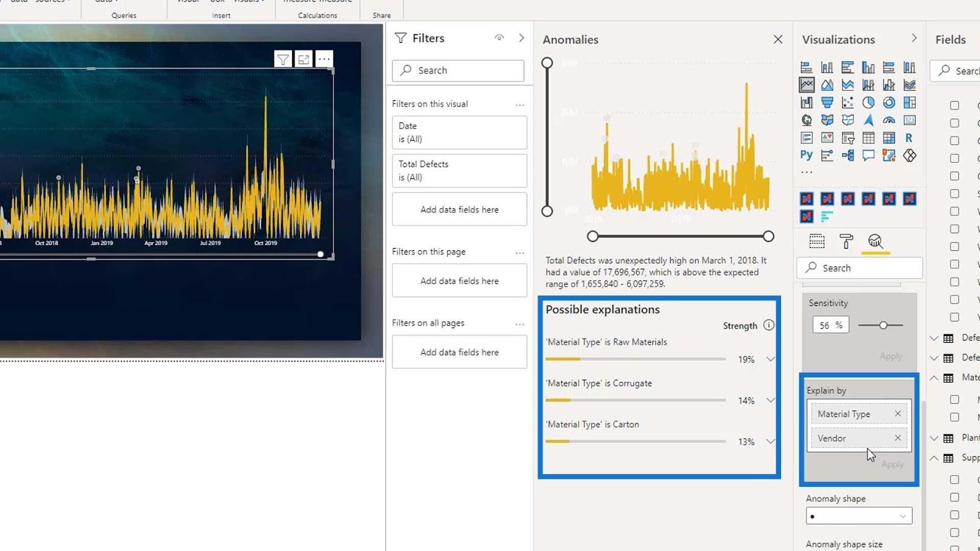
Task: Click the Sensitivity percentage value box
Action: [831, 325]
